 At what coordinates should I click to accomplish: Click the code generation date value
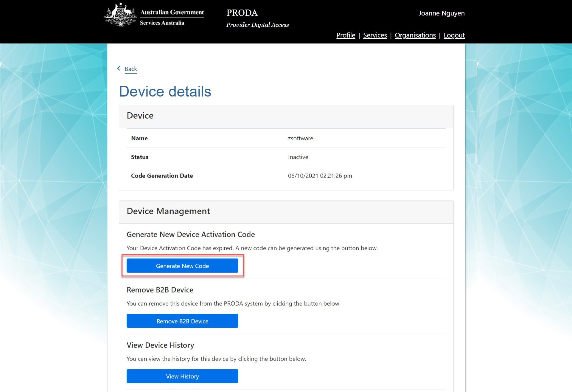coord(320,176)
